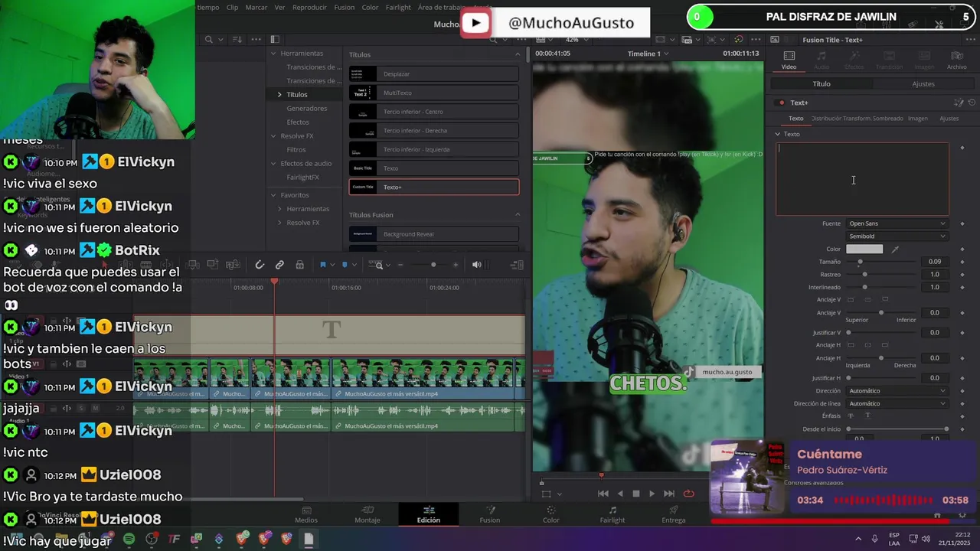The image size is (980, 551).
Task: Switch to the Color page
Action: click(551, 514)
